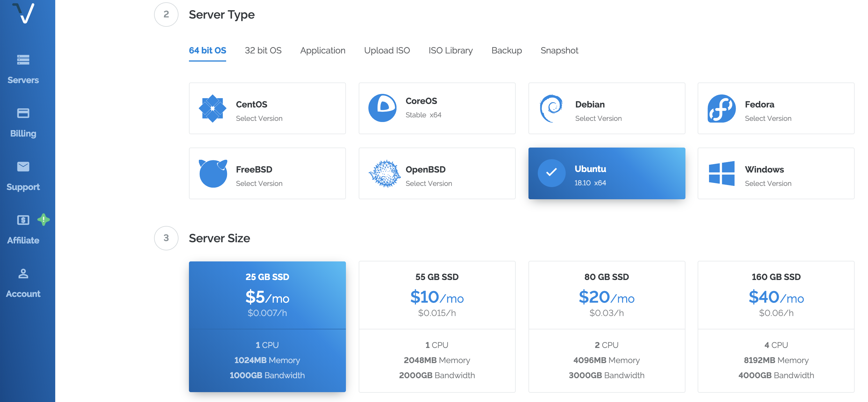
Task: Open the Billing card icon
Action: pyautogui.click(x=23, y=113)
